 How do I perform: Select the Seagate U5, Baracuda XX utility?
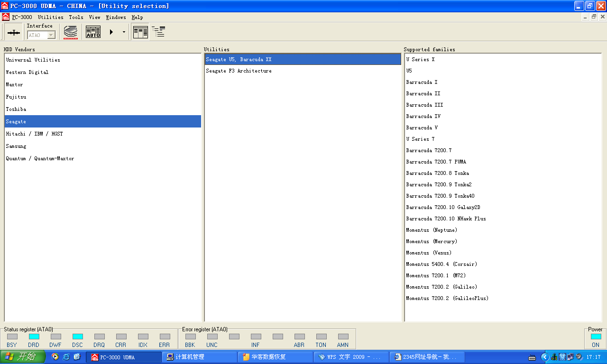point(303,59)
